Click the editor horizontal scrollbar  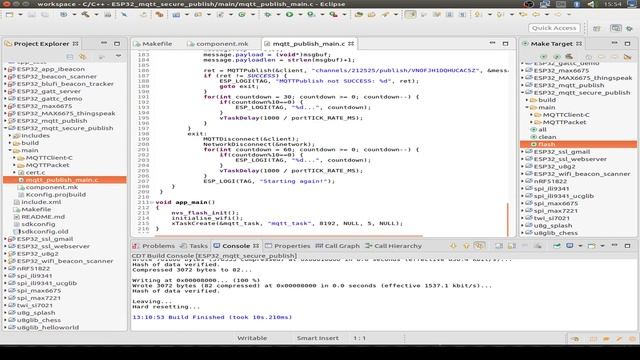click(289, 236)
